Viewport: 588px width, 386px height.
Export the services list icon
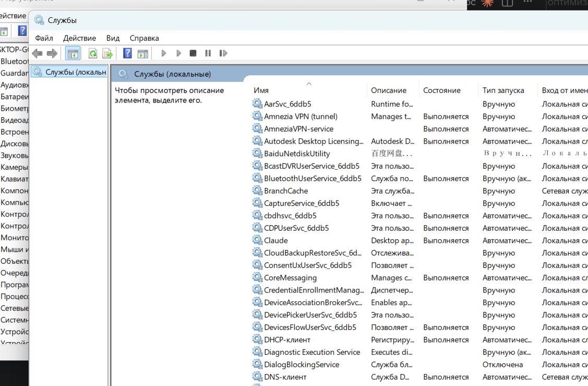click(107, 53)
